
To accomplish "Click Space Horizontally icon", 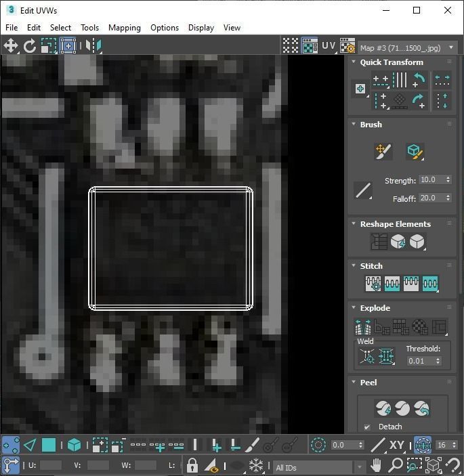I will [x=442, y=81].
